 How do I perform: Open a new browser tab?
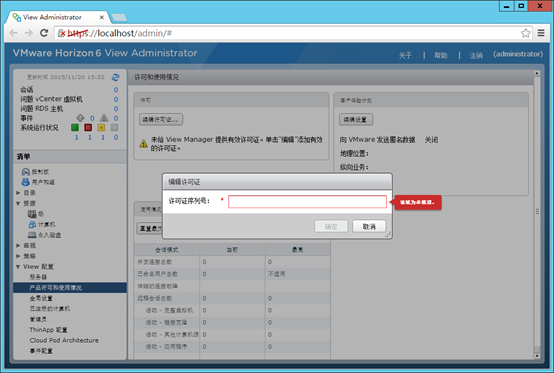tap(119, 18)
